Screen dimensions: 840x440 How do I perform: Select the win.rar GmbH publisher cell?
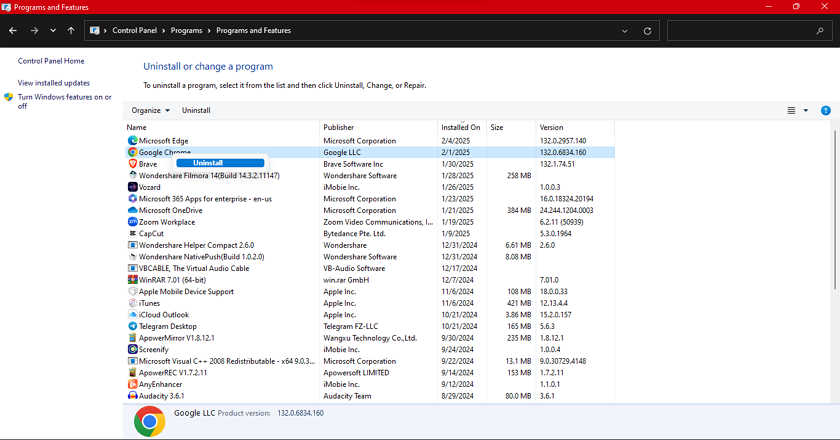346,280
